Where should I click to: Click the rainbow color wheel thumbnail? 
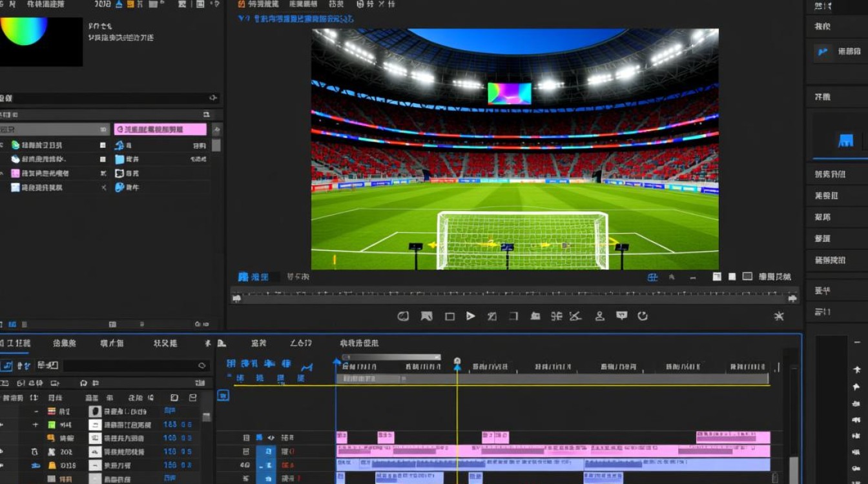(x=24, y=31)
